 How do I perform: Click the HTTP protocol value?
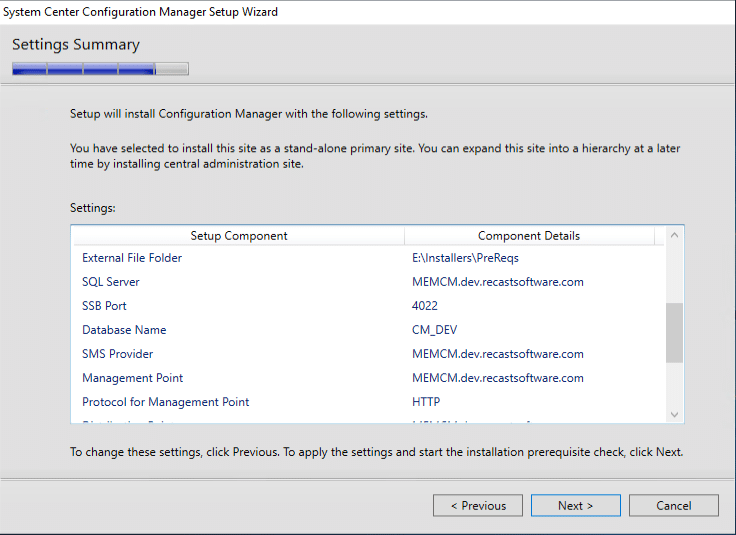pyautogui.click(x=426, y=402)
